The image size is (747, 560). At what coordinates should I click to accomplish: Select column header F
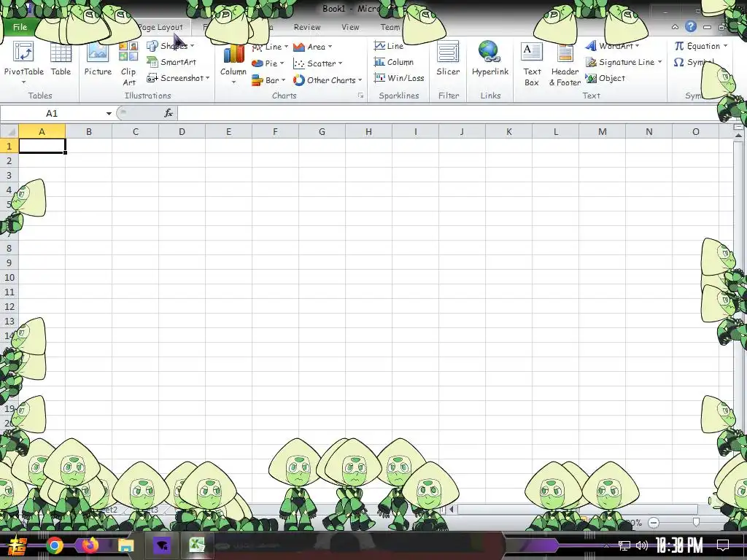(x=275, y=131)
